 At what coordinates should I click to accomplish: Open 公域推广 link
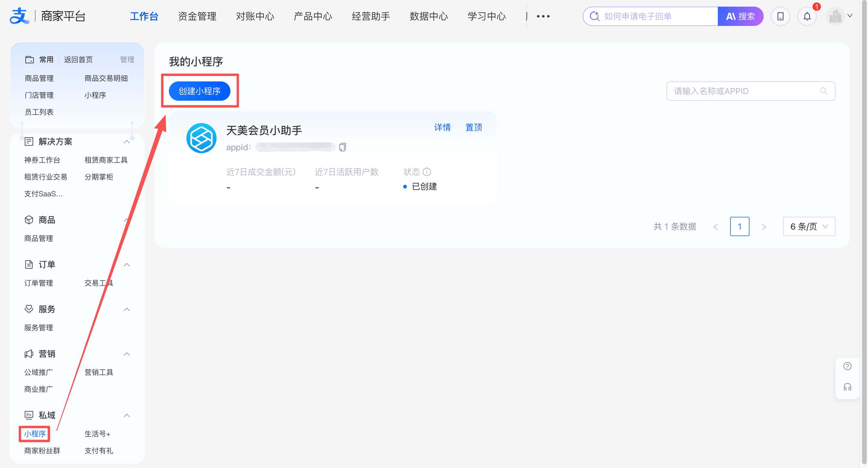[38, 372]
